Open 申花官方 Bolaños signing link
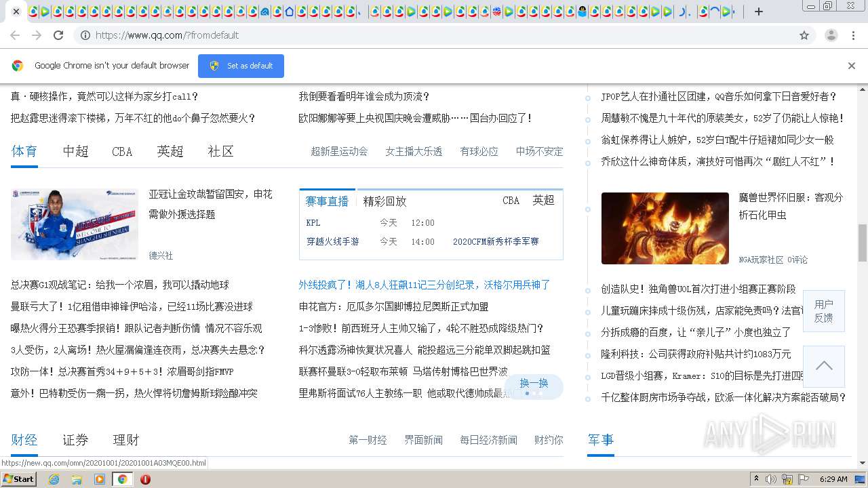The height and width of the screenshot is (488, 868). tap(393, 306)
